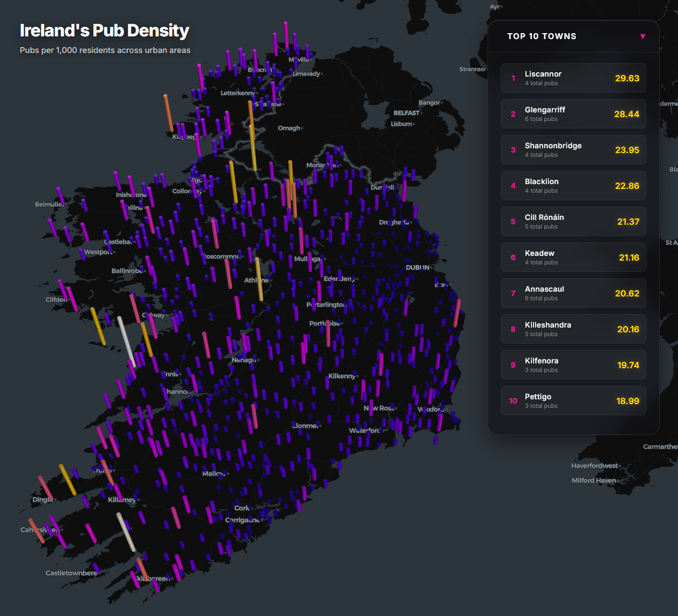Collapse the Top 10 Towns panel arrow

pyautogui.click(x=643, y=36)
